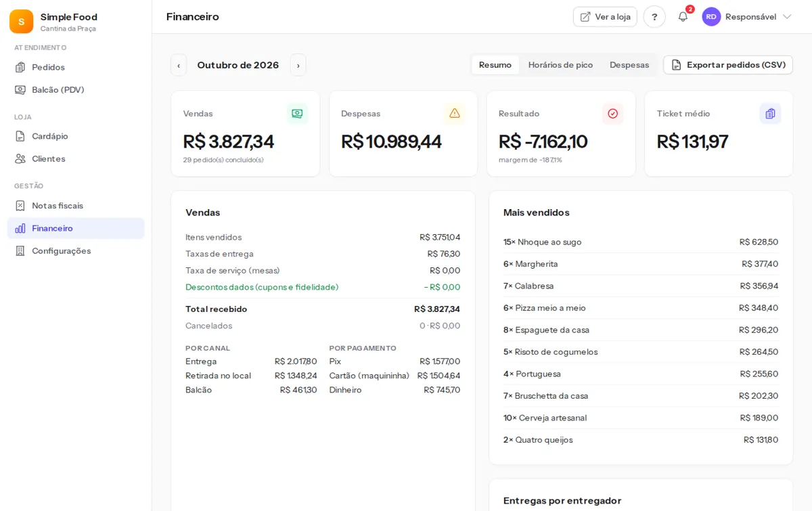Click the Pedidos sidebar icon
812x511 pixels.
coord(20,67)
